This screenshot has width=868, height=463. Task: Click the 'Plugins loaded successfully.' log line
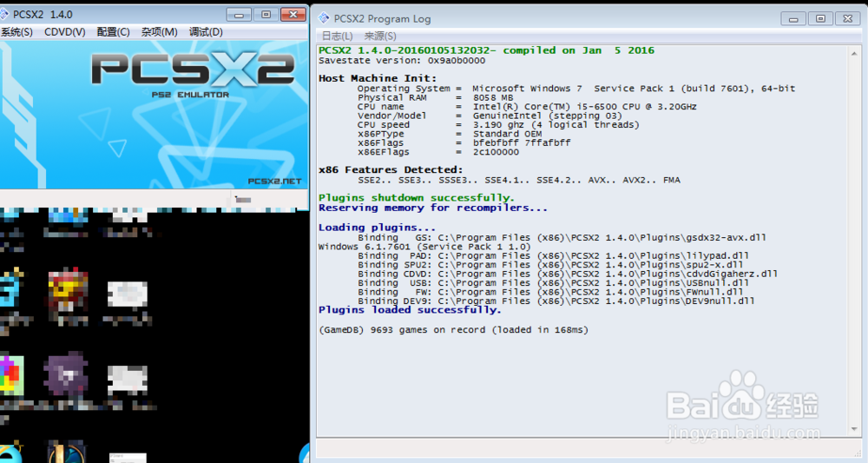(410, 309)
